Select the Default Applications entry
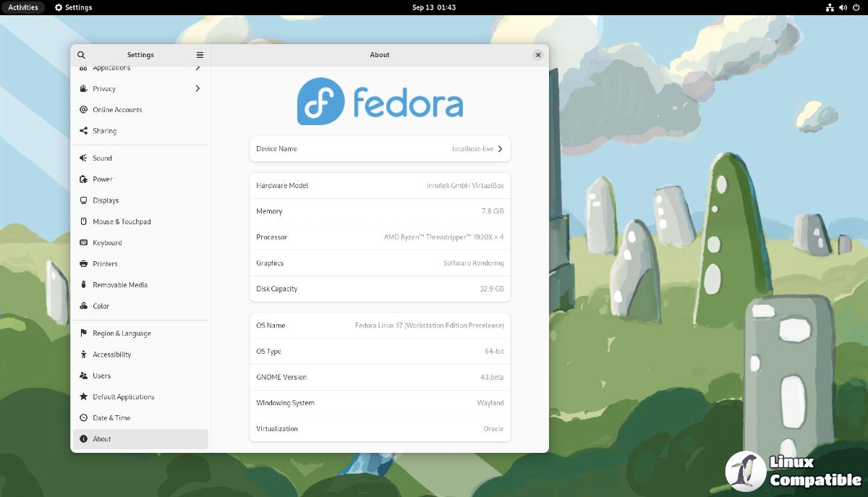 [x=123, y=397]
